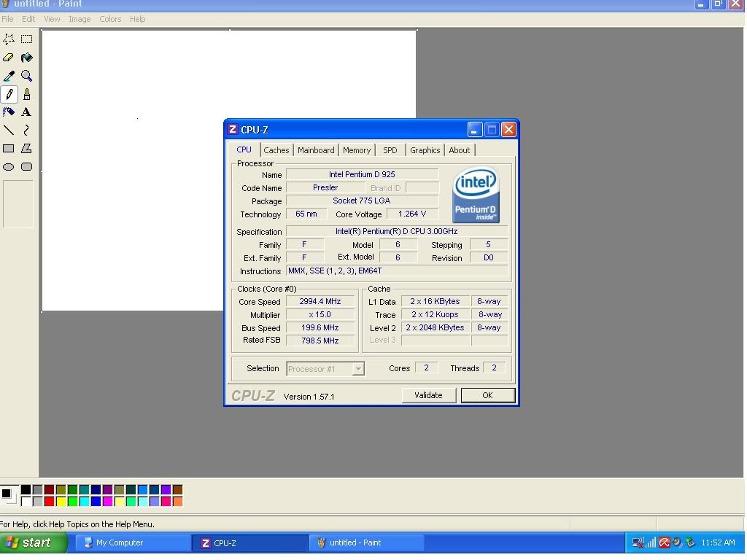Select the cyan palette color

tap(85, 501)
